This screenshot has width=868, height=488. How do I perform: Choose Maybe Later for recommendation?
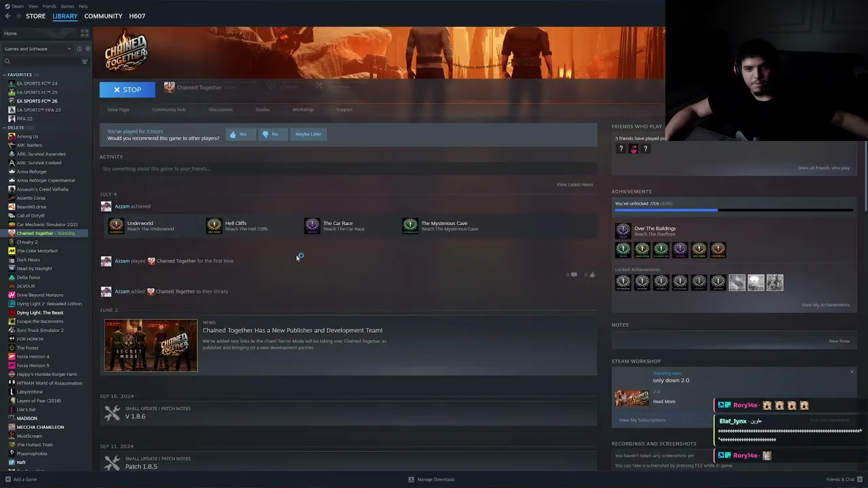308,134
